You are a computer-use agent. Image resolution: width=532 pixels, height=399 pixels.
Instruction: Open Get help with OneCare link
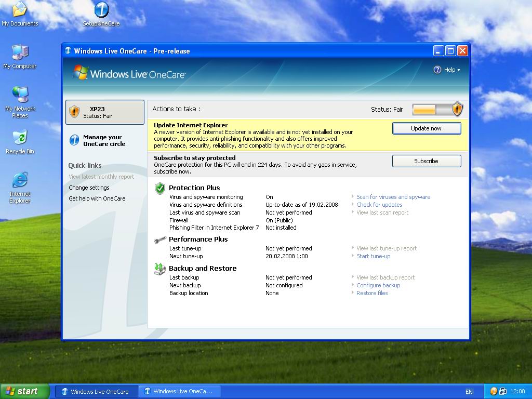coord(97,198)
